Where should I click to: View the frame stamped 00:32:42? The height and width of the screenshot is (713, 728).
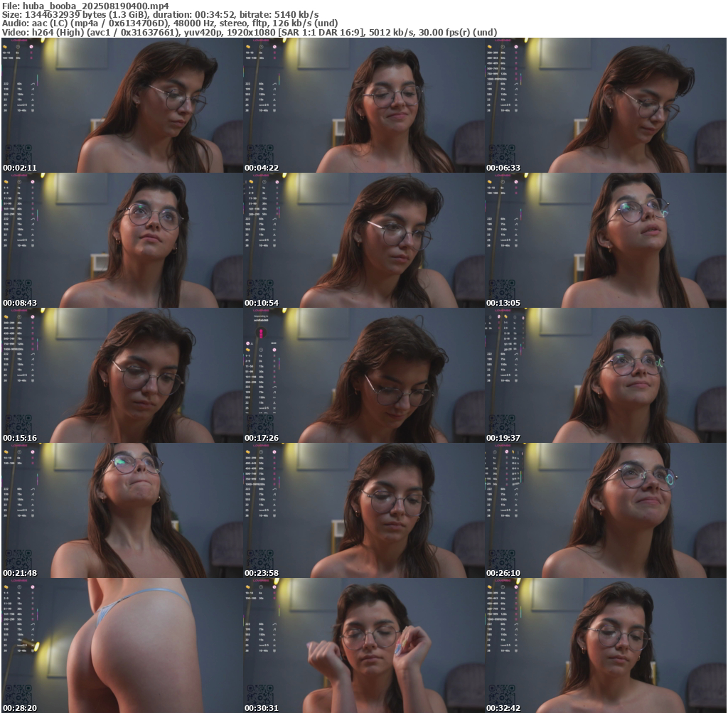point(606,645)
